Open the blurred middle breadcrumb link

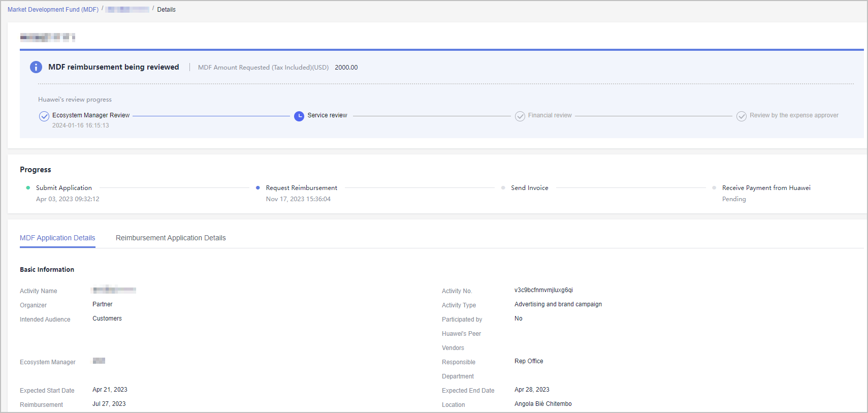coord(127,10)
